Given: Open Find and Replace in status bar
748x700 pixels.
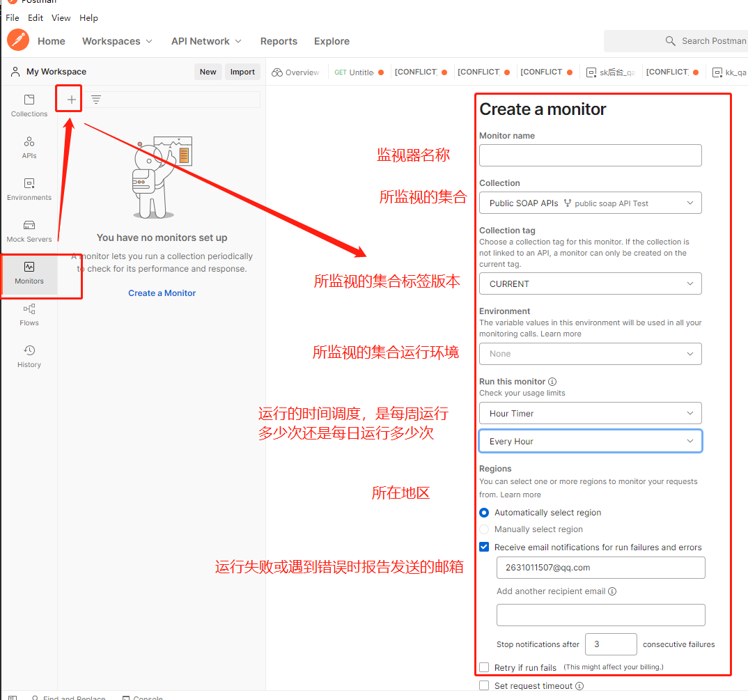Looking at the screenshot, I should [x=69, y=698].
